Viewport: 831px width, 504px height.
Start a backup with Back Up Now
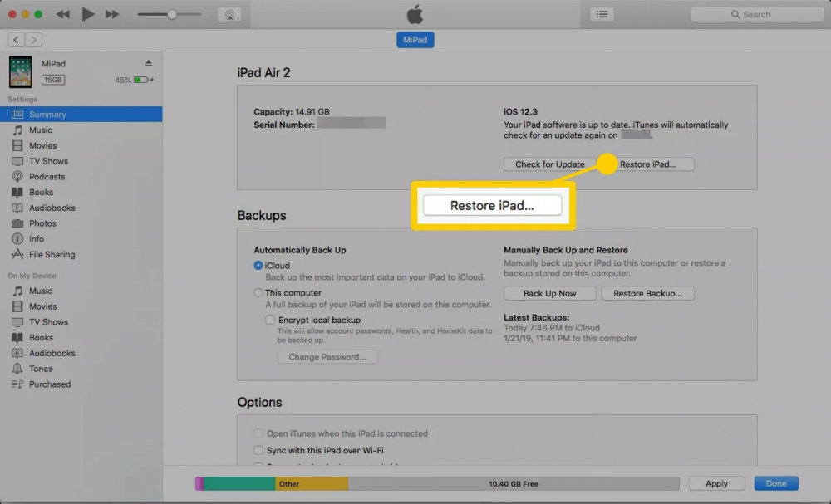point(550,293)
